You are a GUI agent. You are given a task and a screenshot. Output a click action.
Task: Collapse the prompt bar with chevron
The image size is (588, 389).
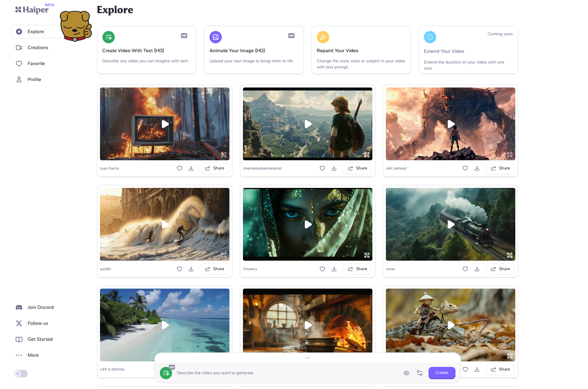point(308,358)
